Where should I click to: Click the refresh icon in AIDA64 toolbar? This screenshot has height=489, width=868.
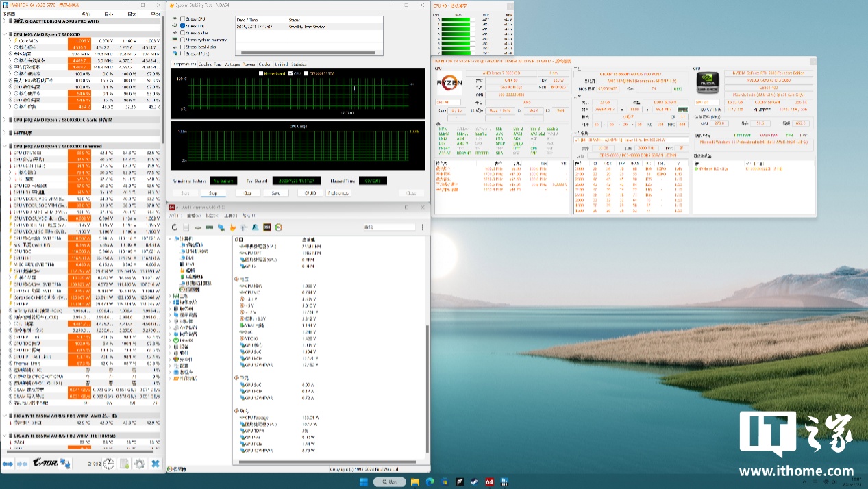tap(175, 227)
